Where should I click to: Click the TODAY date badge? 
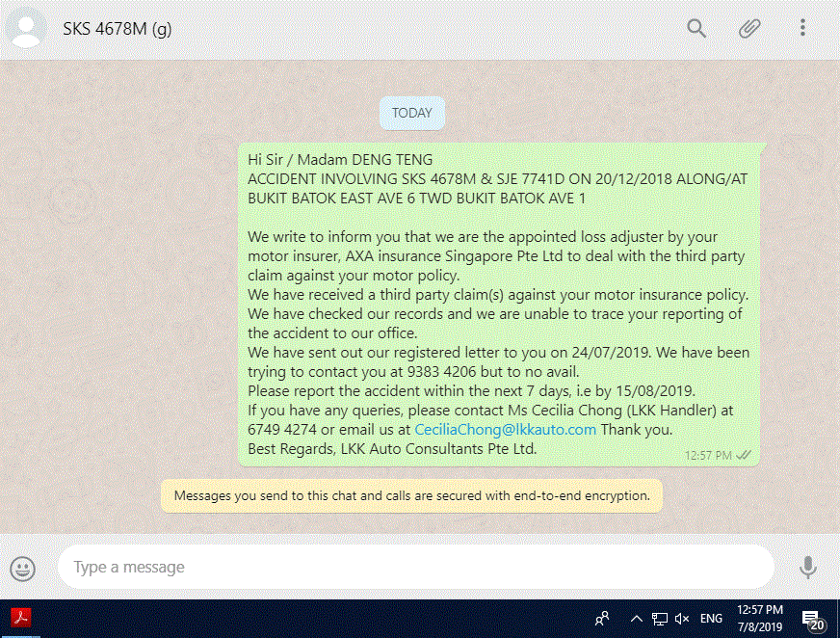[x=412, y=113]
